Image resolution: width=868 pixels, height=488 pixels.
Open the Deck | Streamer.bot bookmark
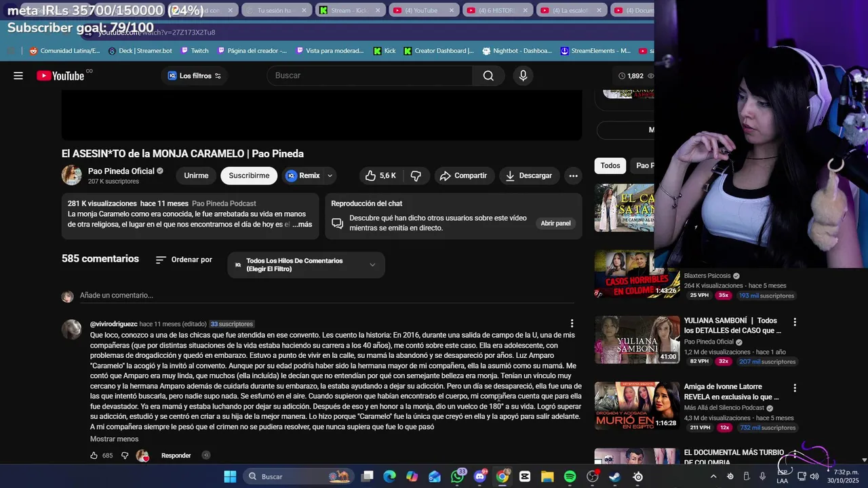pos(140,51)
